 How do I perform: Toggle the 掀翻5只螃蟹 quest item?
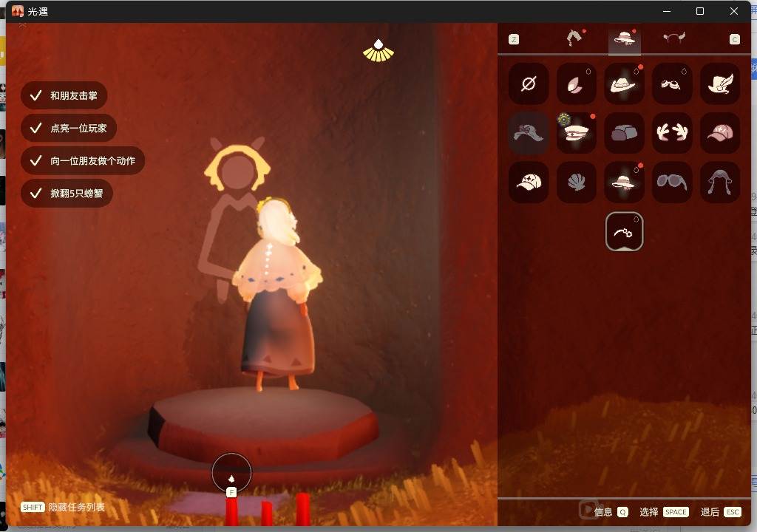tap(67, 194)
